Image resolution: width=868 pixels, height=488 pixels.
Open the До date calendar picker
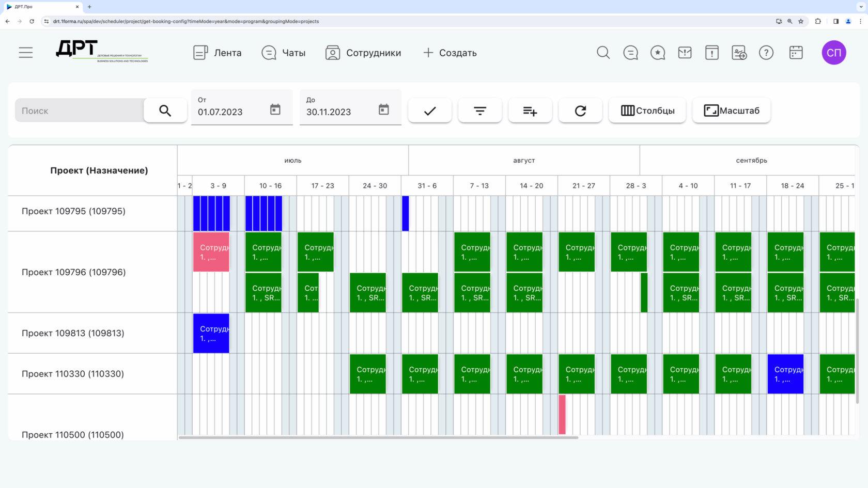click(384, 109)
